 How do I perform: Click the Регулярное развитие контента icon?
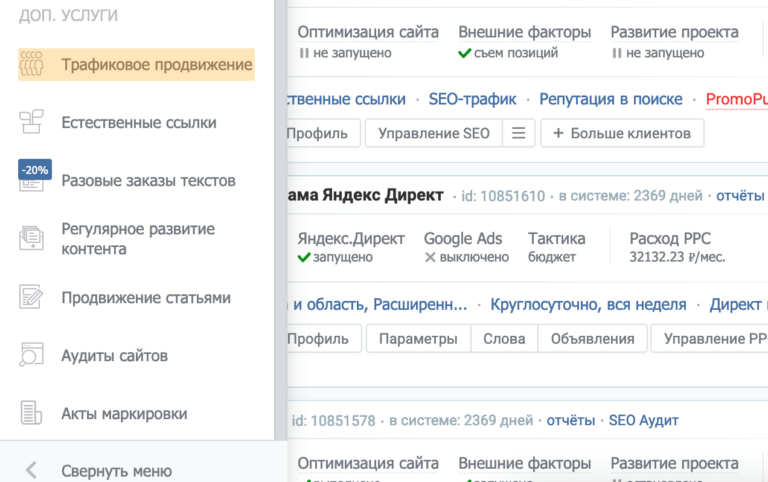point(31,239)
